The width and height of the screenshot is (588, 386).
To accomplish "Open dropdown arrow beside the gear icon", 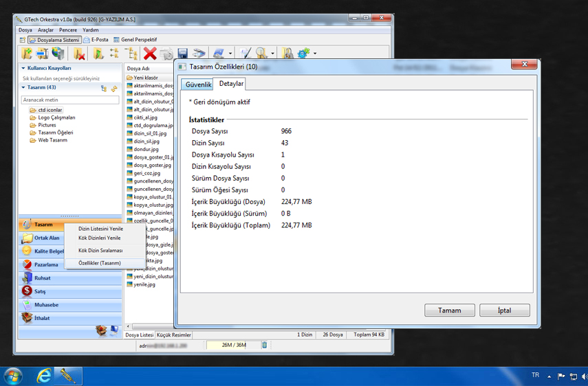I will click(315, 54).
